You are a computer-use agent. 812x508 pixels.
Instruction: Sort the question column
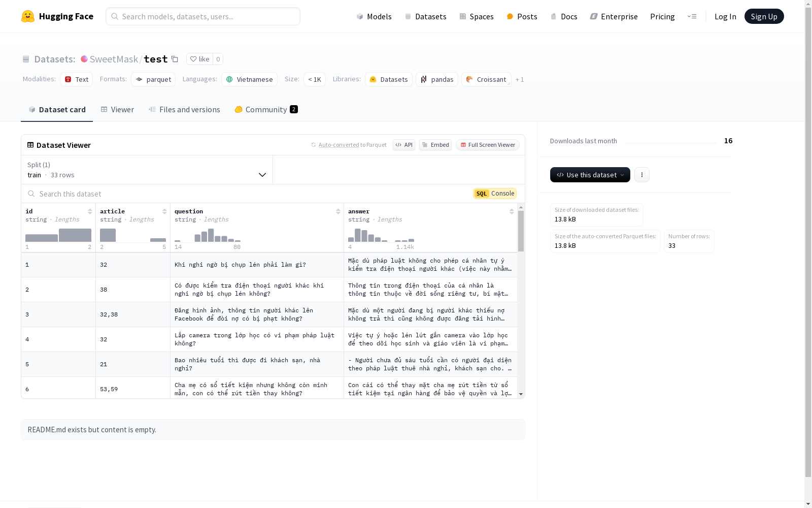click(338, 211)
